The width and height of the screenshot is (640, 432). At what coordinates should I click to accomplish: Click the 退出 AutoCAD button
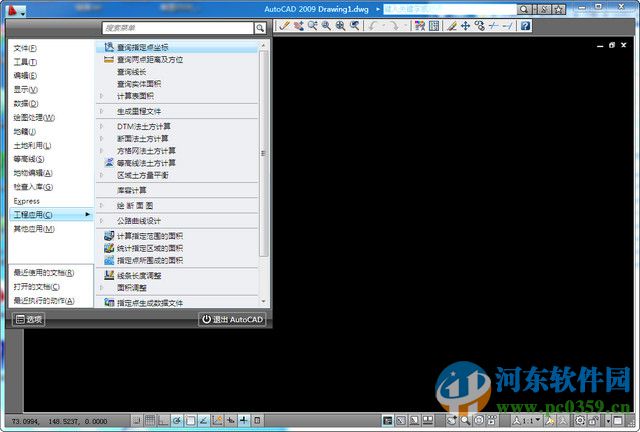pos(233,319)
